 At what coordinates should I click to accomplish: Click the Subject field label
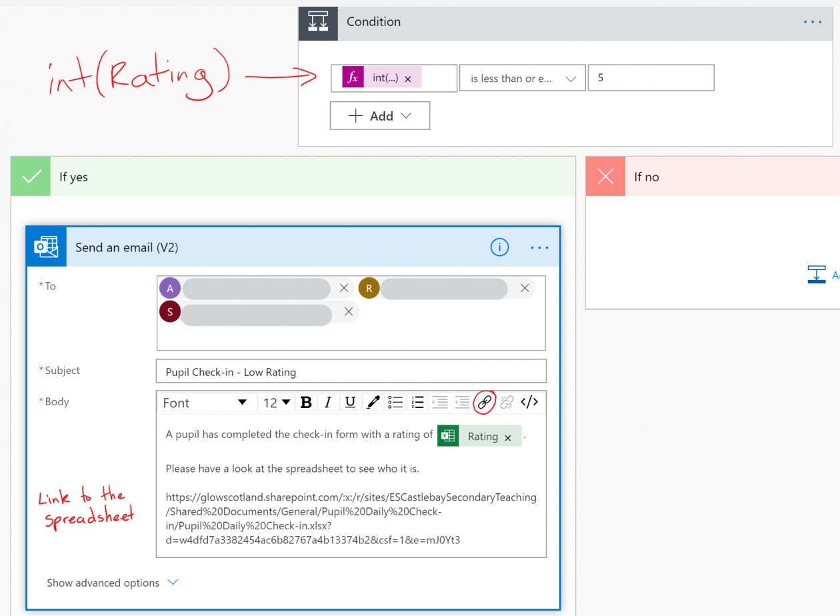click(62, 371)
